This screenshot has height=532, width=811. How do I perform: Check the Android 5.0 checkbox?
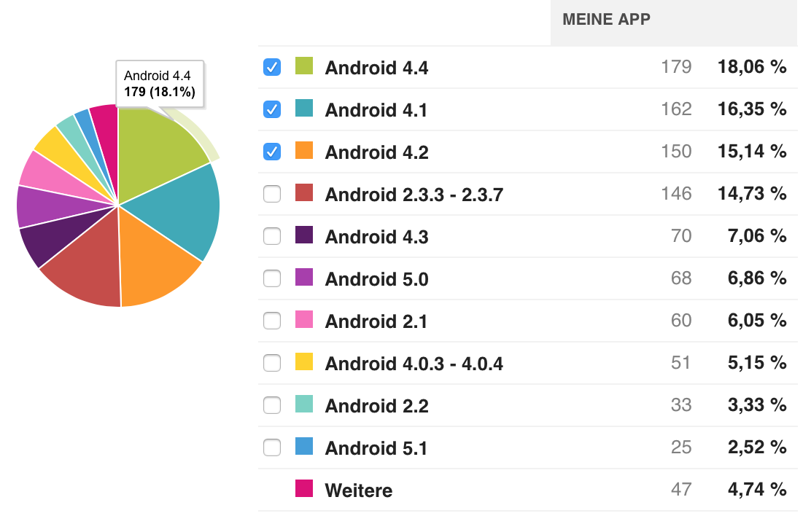[272, 278]
